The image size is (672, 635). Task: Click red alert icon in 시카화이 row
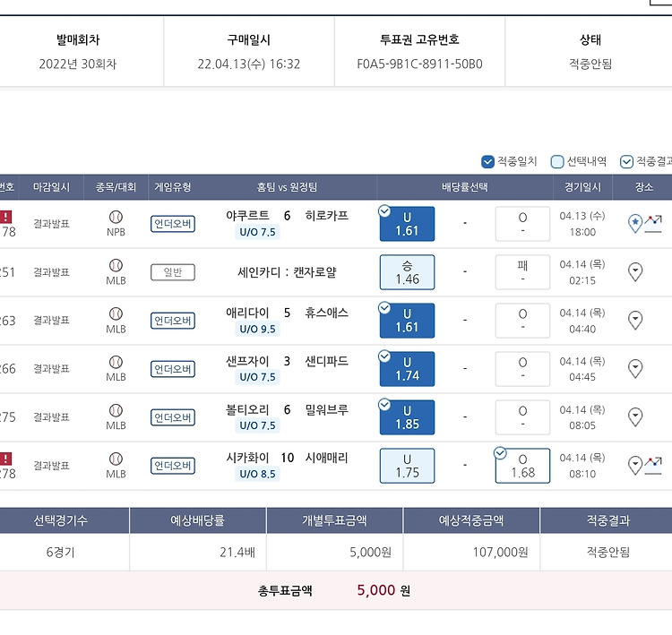pos(5,459)
